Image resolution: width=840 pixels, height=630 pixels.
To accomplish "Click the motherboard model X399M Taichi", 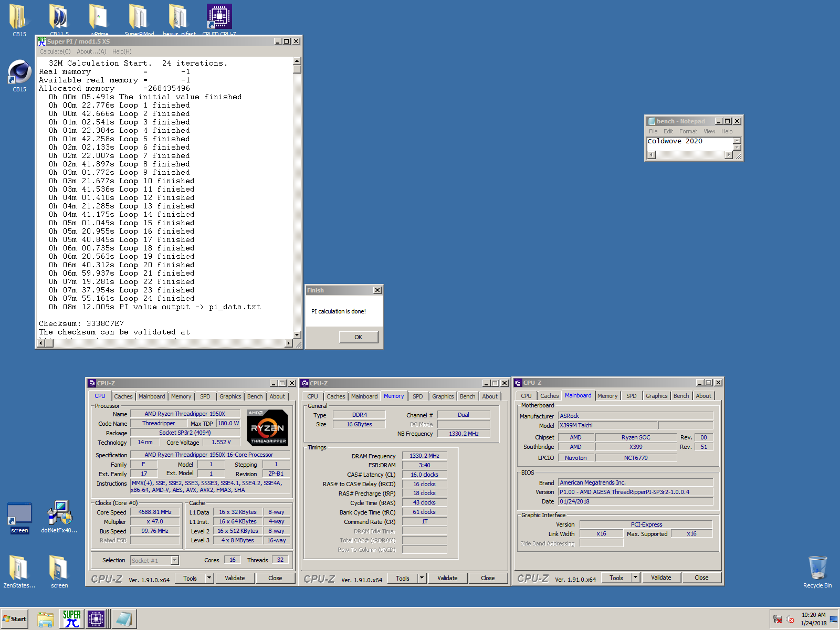I will (x=607, y=425).
